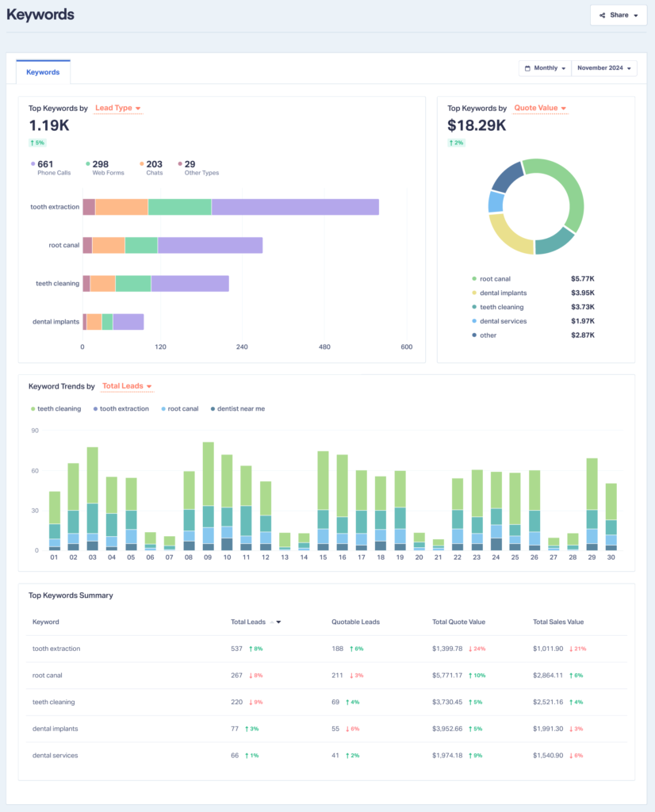Open the Monthly period dropdown
655x812 pixels.
click(x=546, y=68)
